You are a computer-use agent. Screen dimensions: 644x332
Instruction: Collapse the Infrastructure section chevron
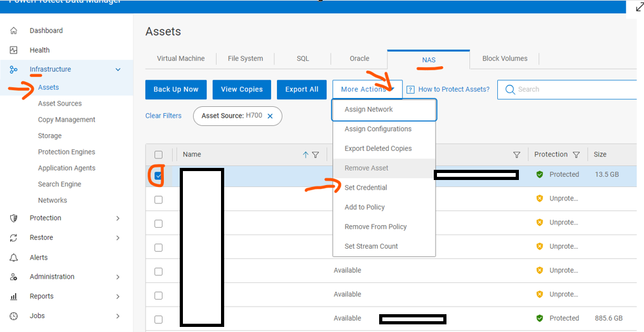click(118, 69)
